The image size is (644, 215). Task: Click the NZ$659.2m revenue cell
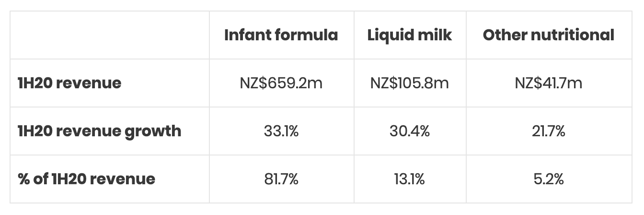281,83
